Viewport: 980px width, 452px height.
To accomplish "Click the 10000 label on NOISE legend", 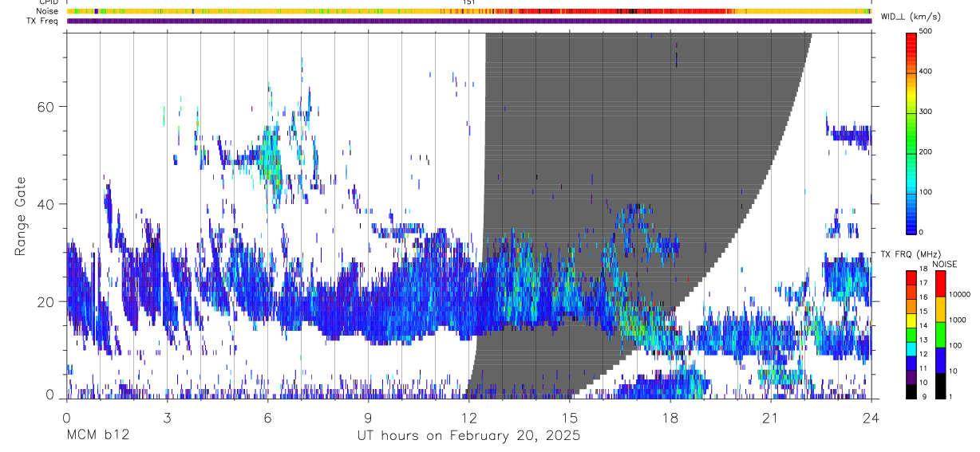I will coord(959,295).
